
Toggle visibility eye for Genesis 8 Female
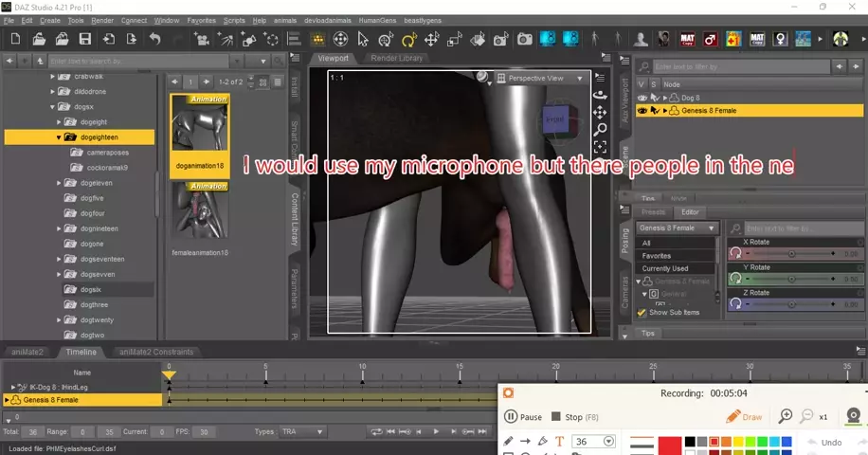pyautogui.click(x=642, y=111)
